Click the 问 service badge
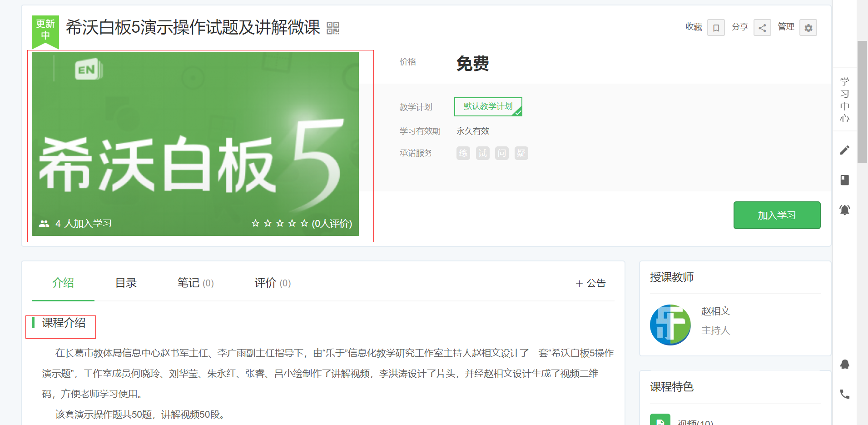868x425 pixels. [502, 153]
